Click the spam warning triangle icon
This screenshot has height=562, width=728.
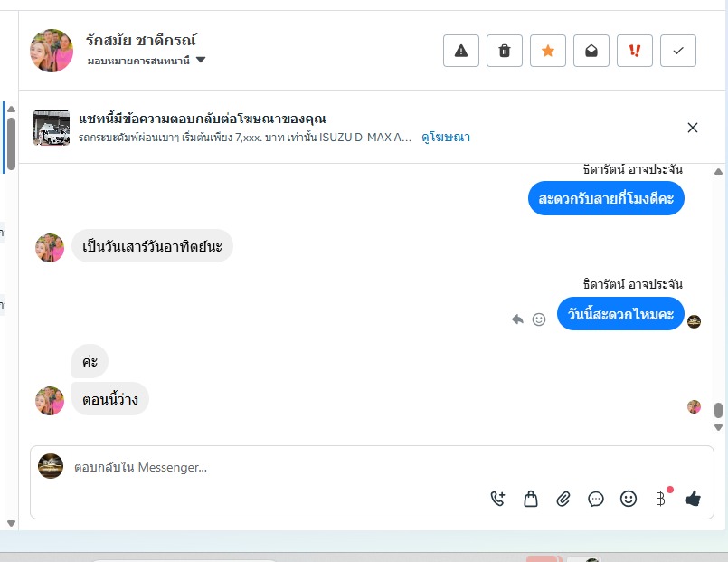point(461,51)
